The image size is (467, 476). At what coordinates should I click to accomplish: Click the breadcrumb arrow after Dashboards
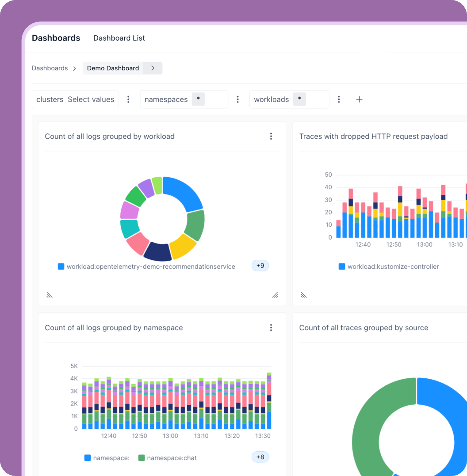tap(74, 69)
